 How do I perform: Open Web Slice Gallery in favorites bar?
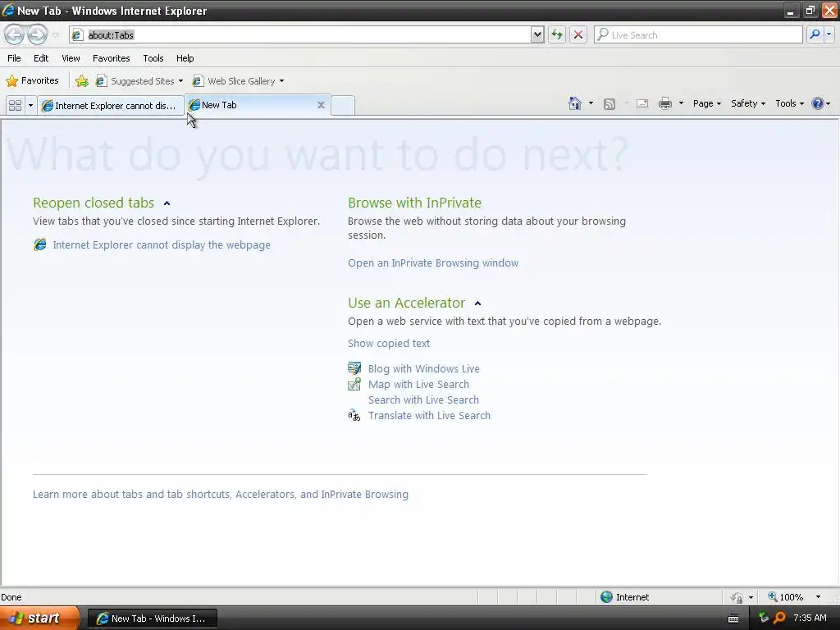[x=239, y=81]
